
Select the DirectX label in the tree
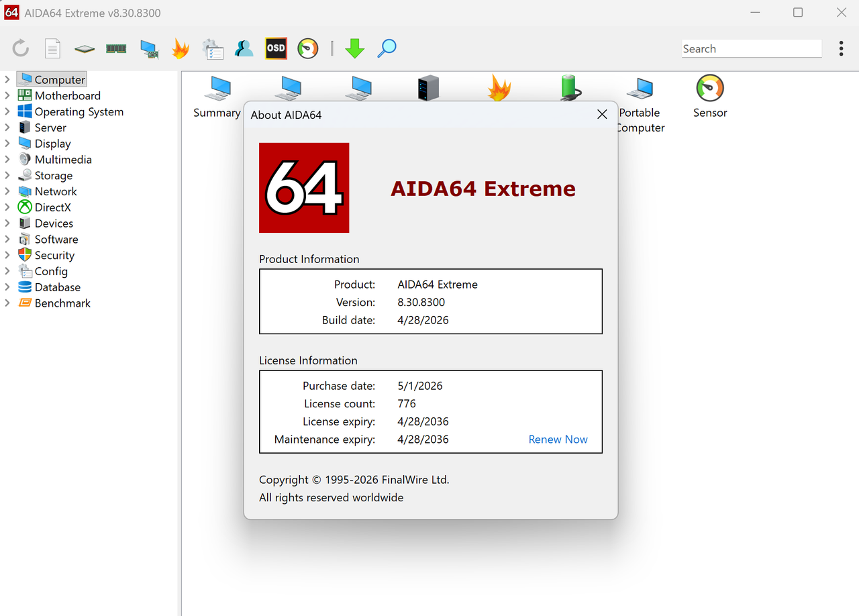point(53,207)
